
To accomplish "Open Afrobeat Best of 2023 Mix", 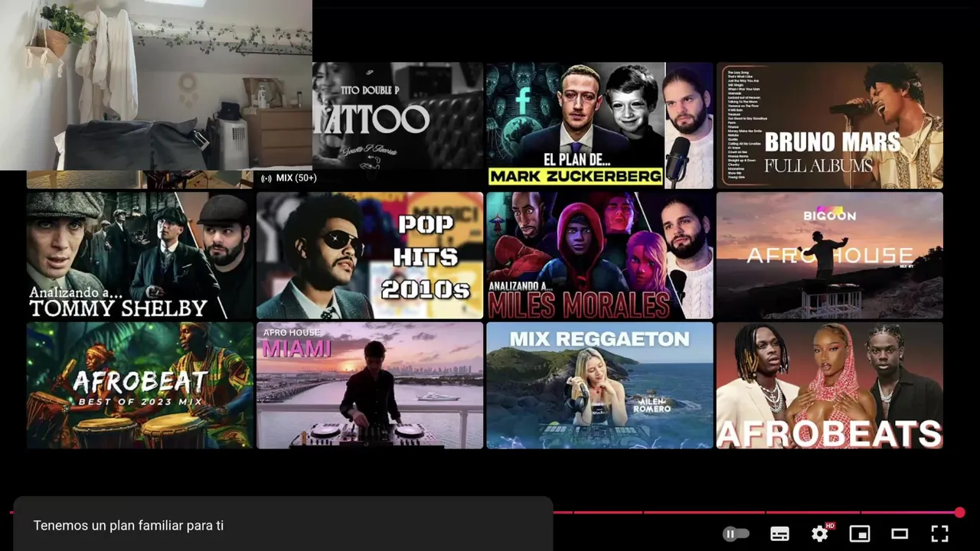I will point(139,386).
